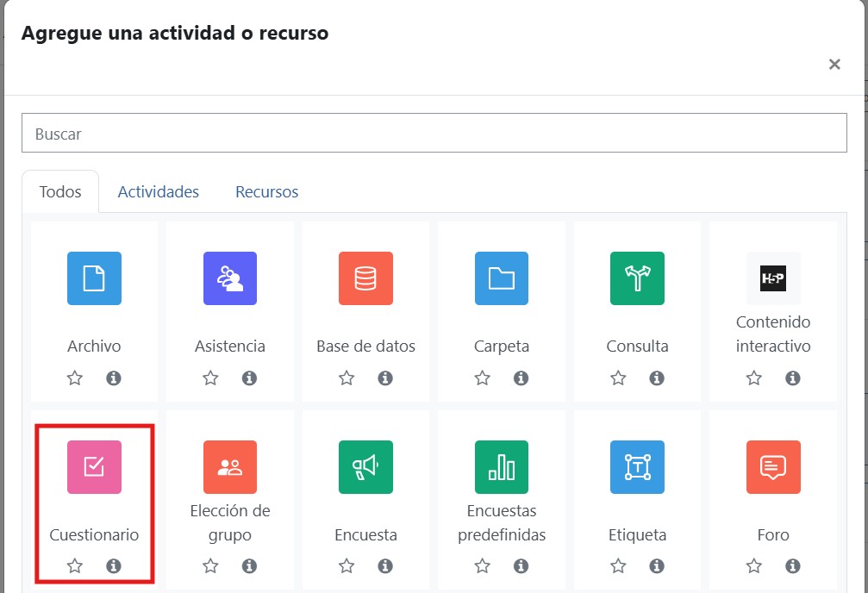Open the Base de datos database icon
This screenshot has width=868, height=593.
pyautogui.click(x=366, y=278)
